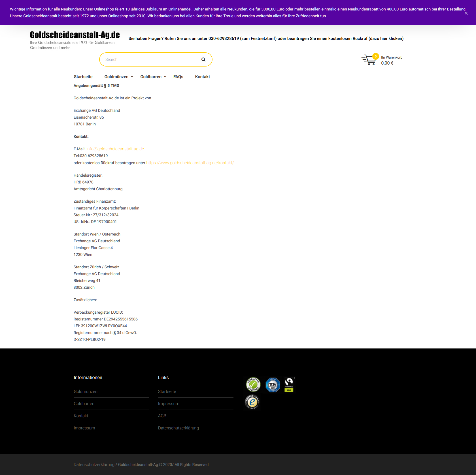The image size is (476, 475).
Task: Open Datenschutzerklärung in bottom copyright bar
Action: (x=94, y=465)
